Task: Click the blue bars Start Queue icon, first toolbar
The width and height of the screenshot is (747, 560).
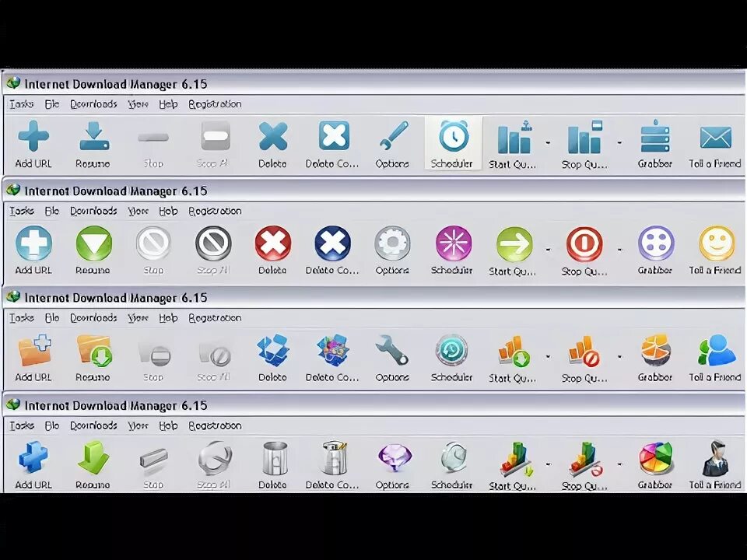Action: pos(514,137)
